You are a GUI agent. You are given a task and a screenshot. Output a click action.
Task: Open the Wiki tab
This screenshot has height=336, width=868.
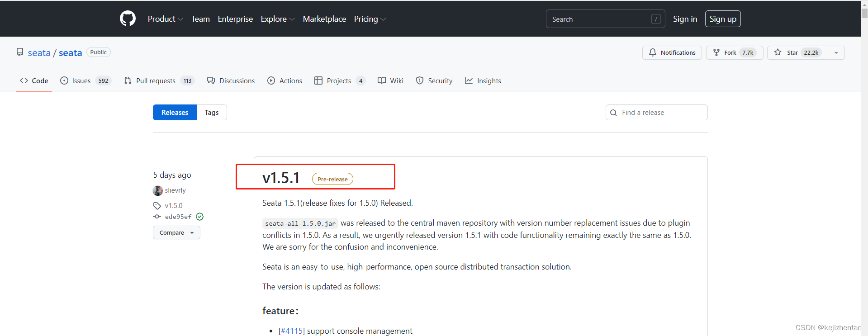click(390, 80)
